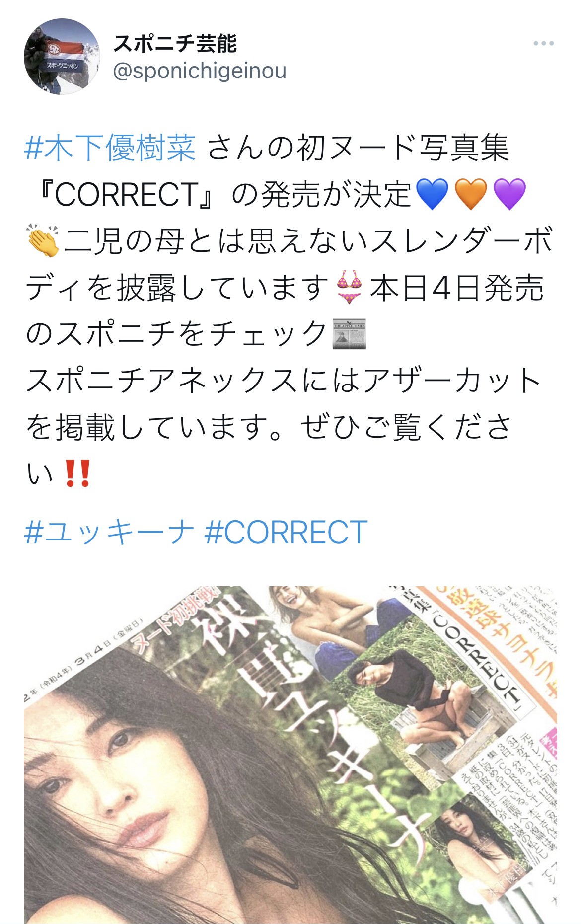Click the purple heart emoji

click(509, 194)
